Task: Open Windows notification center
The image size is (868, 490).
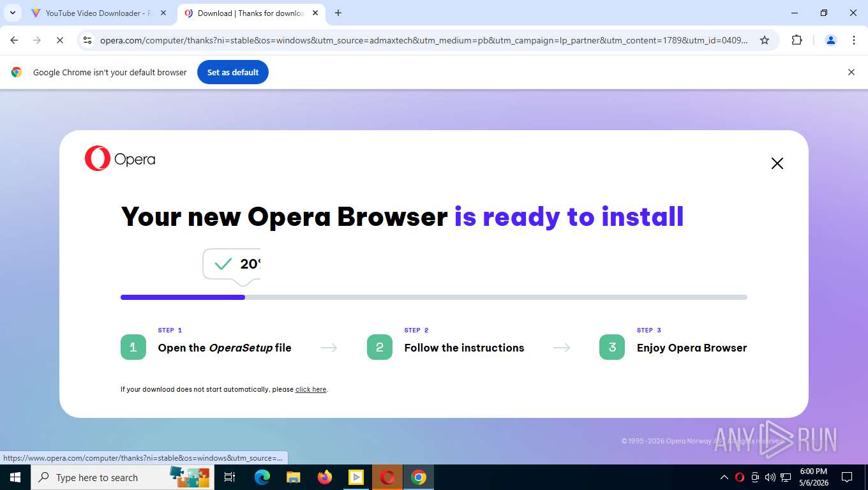Action: (x=847, y=477)
